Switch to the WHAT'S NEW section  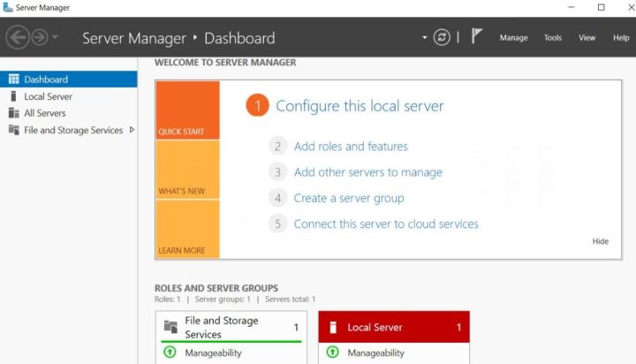click(x=186, y=170)
